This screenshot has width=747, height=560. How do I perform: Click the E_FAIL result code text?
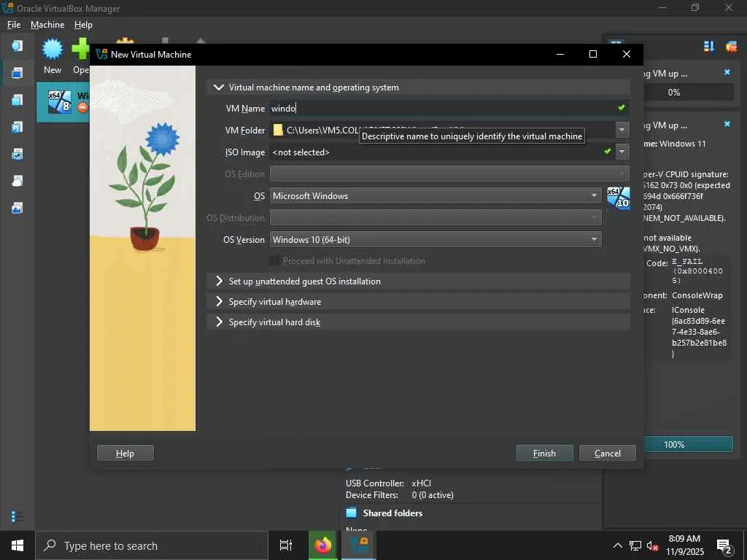click(697, 271)
